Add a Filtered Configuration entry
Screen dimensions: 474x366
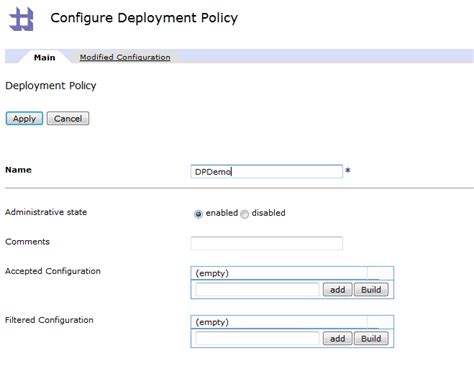pyautogui.click(x=337, y=338)
